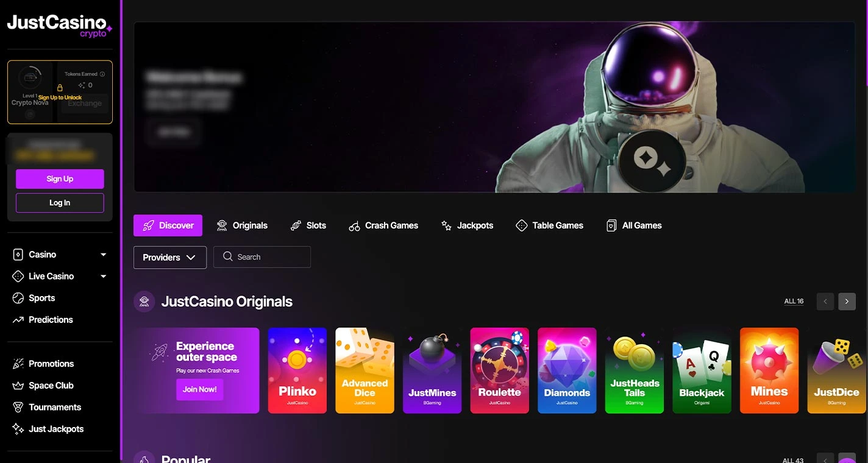
Task: Click the game search input field
Action: click(262, 257)
